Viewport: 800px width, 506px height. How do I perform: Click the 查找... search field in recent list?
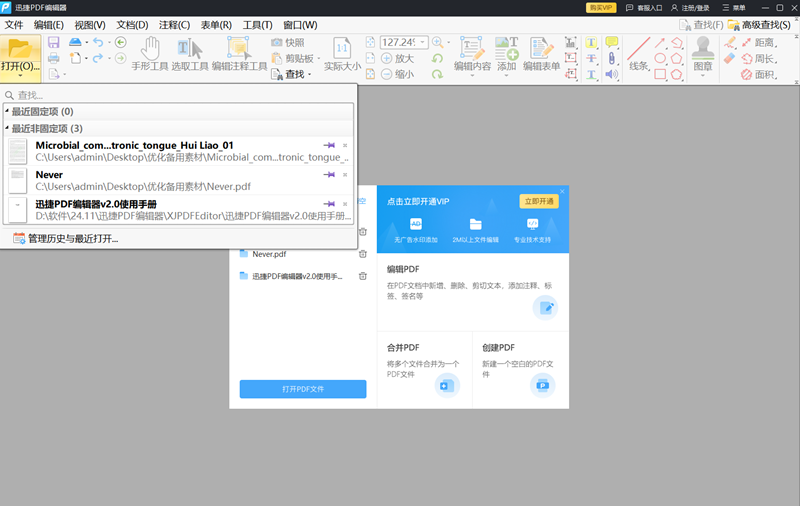[x=179, y=95]
